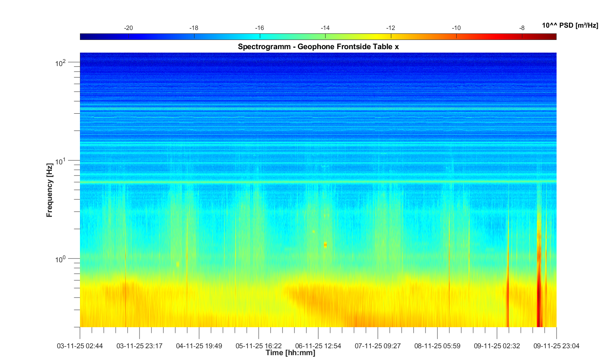Click the 06-11-25 12:54 time tick label

[x=318, y=346]
